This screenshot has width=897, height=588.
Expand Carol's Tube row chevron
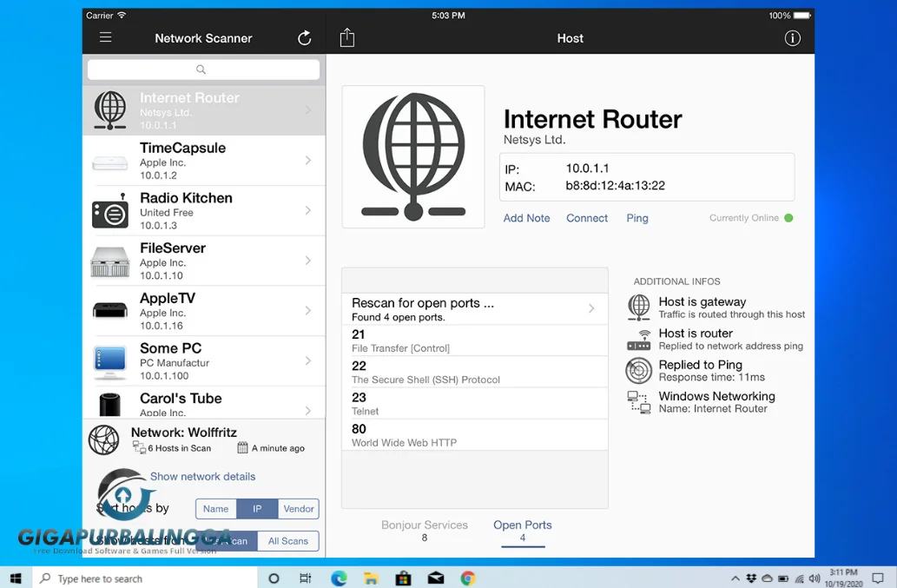[x=308, y=410]
